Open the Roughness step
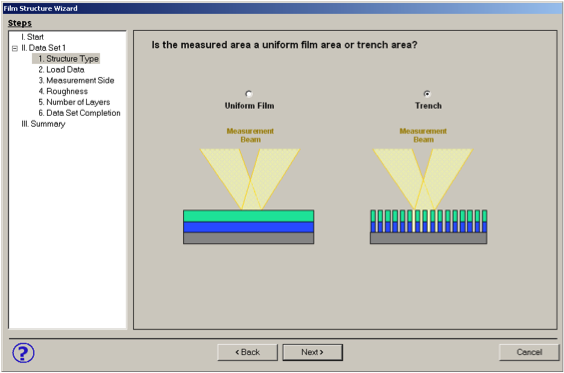The width and height of the screenshot is (564, 373). pos(63,91)
